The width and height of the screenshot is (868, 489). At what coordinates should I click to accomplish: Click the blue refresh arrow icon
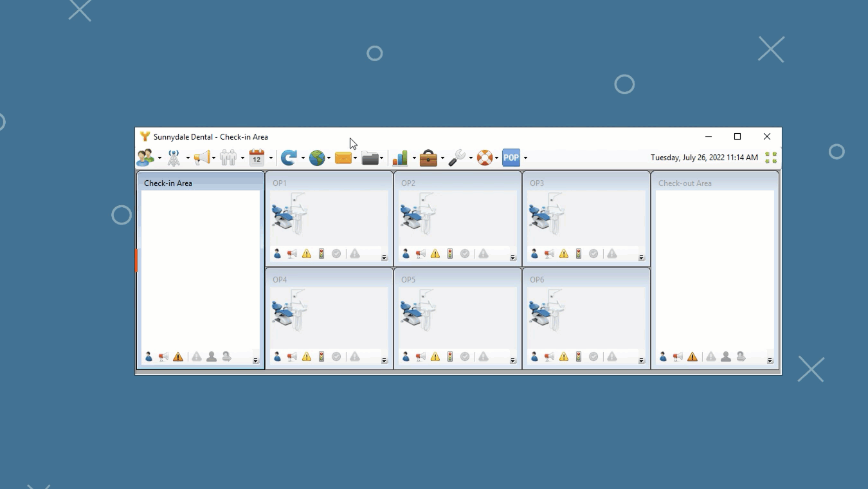click(289, 158)
